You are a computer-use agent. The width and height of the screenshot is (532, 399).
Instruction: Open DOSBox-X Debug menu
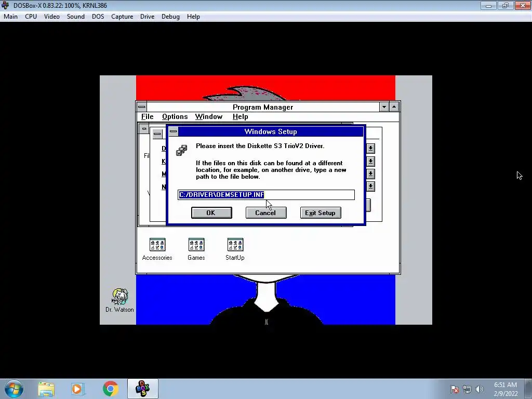(x=170, y=17)
